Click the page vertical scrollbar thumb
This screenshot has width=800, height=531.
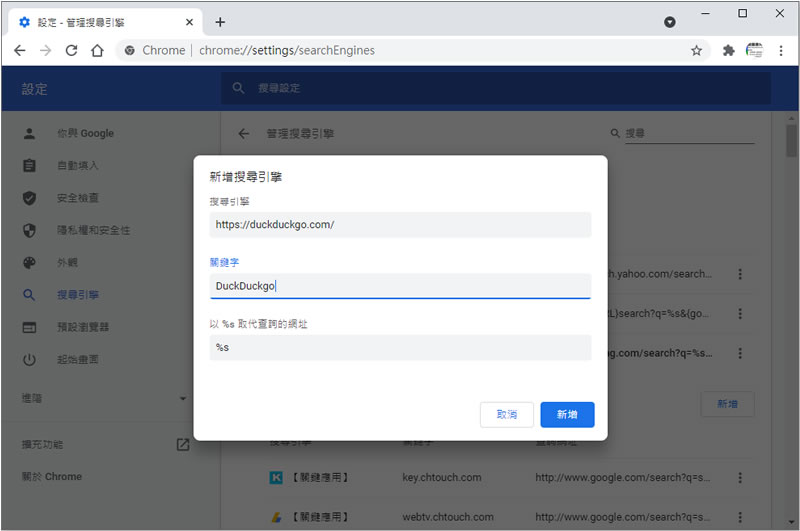pos(791,141)
